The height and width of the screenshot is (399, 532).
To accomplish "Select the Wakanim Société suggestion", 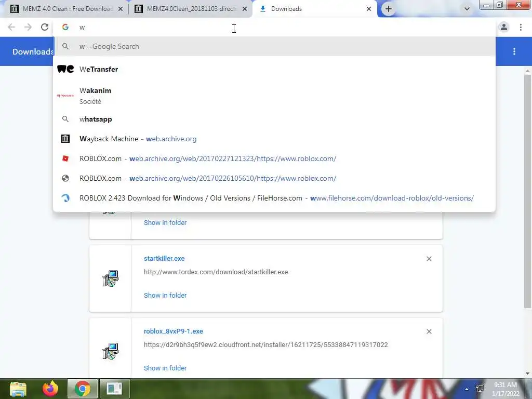I will pyautogui.click(x=274, y=96).
